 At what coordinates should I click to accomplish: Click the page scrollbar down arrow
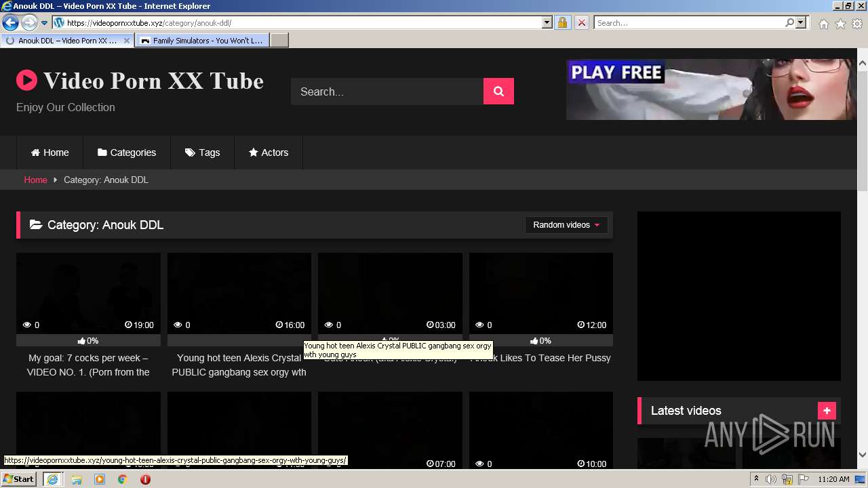[x=862, y=455]
